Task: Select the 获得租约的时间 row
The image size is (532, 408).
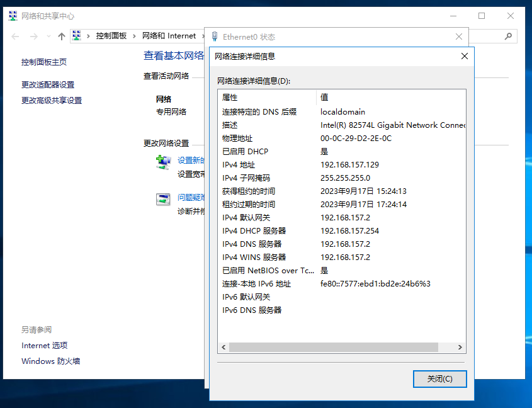Action: (x=342, y=191)
